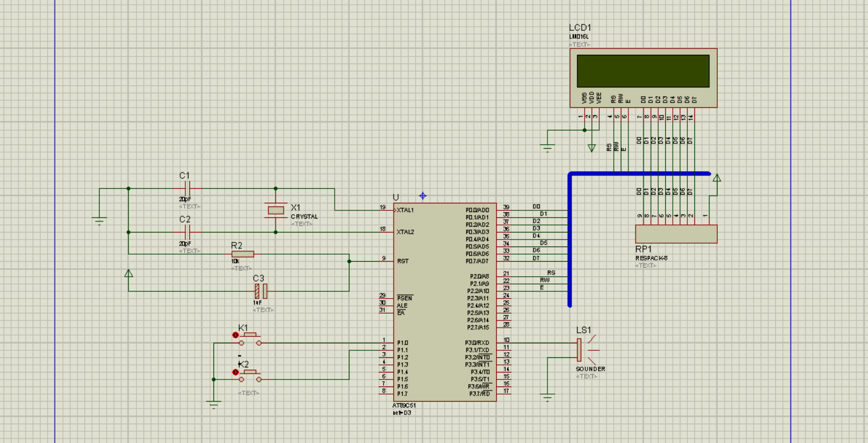The image size is (868, 443).
Task: Click the P3.0/RXD pin label
Action: tap(477, 343)
